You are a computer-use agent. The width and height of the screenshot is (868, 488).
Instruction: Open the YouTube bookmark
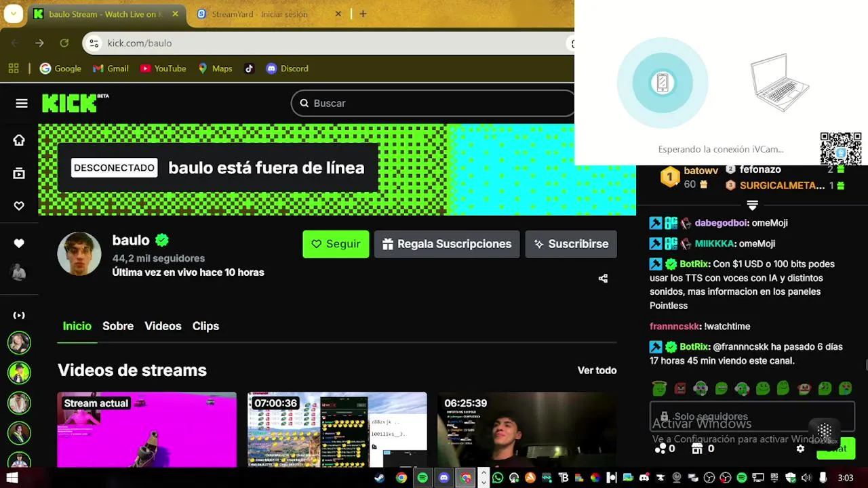click(x=163, y=68)
